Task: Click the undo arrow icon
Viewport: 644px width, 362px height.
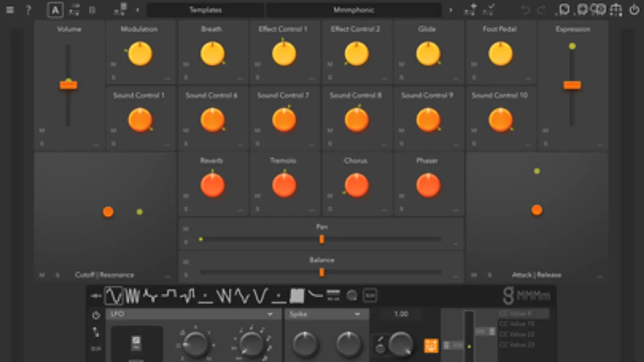Action: (x=526, y=10)
